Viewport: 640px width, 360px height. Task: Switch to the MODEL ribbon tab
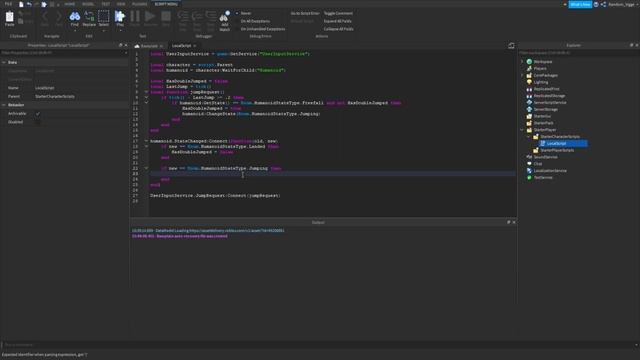(88, 4)
